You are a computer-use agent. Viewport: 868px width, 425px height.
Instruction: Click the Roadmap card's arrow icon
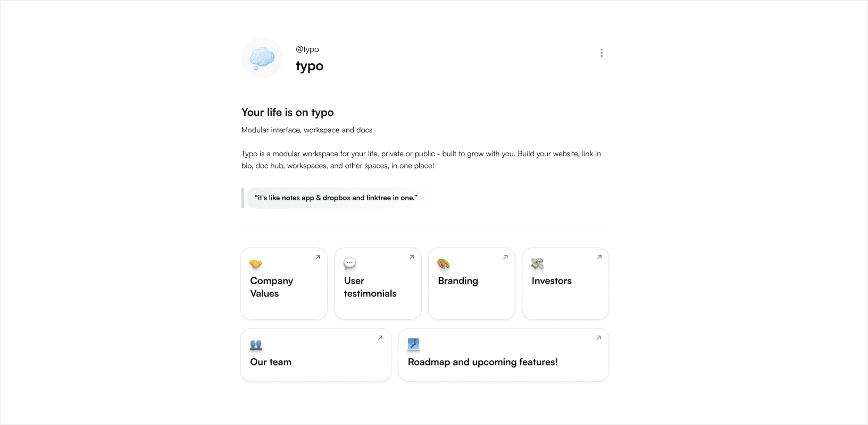[x=598, y=338]
